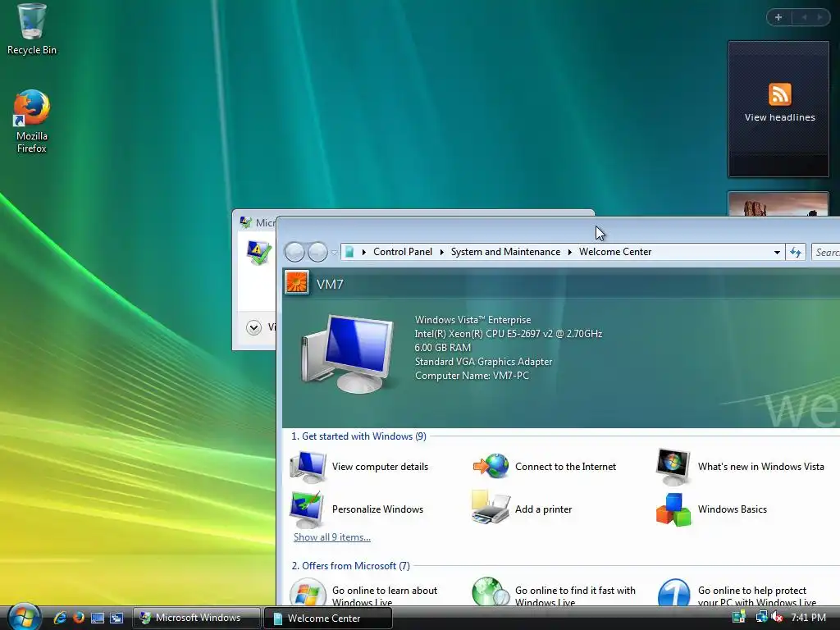Click the computer monitor image in details pane
Image resolution: width=840 pixels, height=630 pixels.
point(348,354)
